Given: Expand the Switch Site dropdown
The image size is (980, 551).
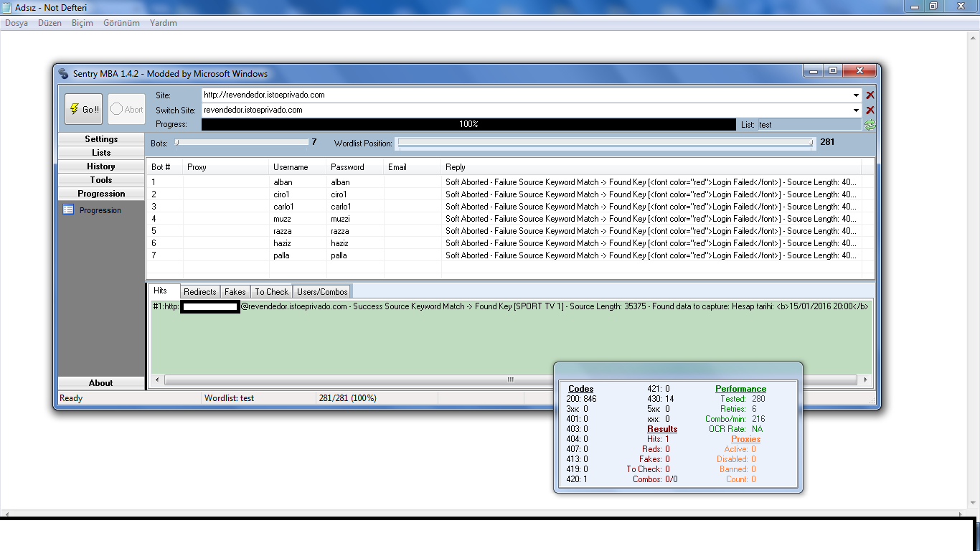Looking at the screenshot, I should pos(857,110).
